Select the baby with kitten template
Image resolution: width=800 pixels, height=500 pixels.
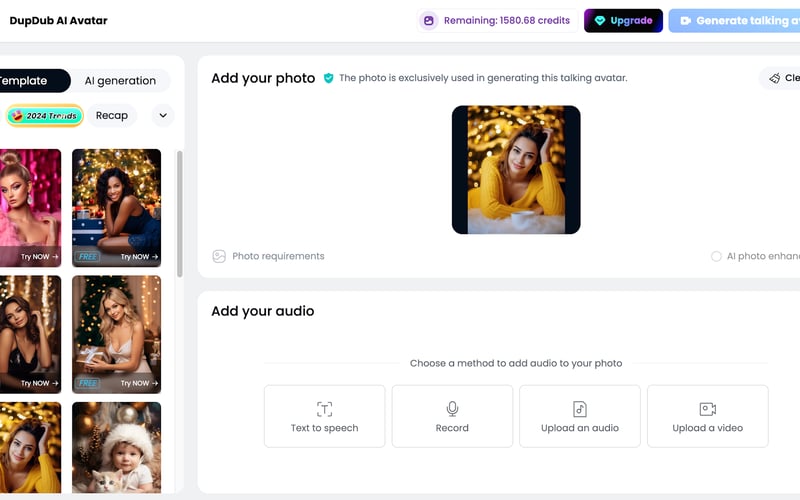pos(116,447)
